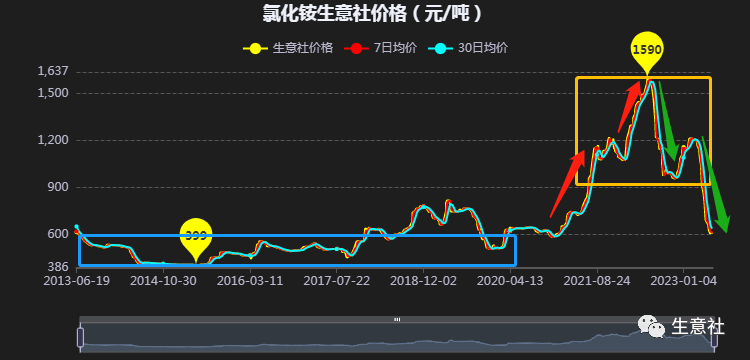Viewport: 750px width, 360px height.
Task: Click the x-axis date 2016-03-11
Action: pyautogui.click(x=250, y=281)
